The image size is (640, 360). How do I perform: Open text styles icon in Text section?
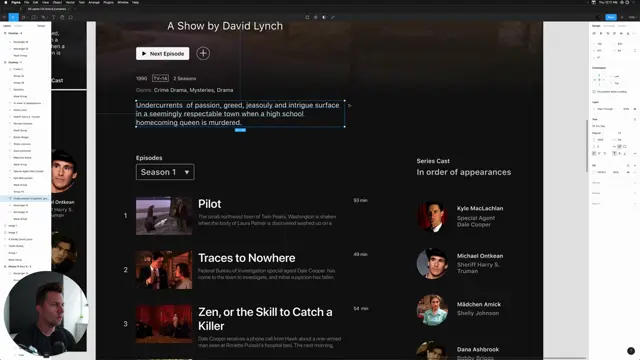635,119
